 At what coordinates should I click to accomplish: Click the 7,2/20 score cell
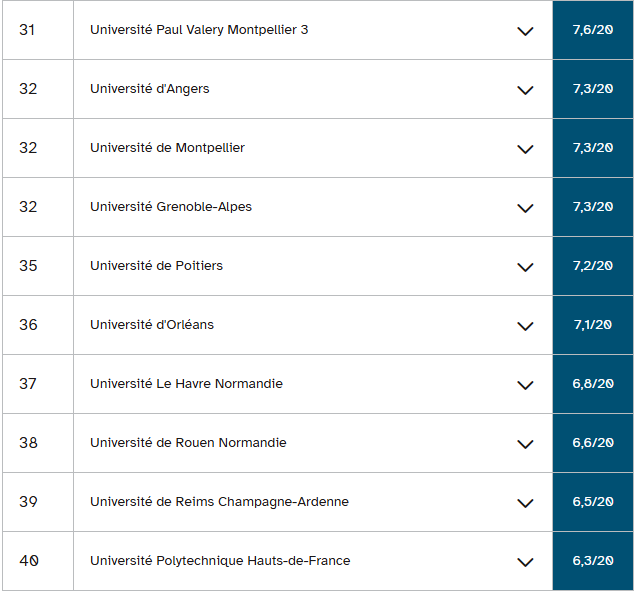592,266
